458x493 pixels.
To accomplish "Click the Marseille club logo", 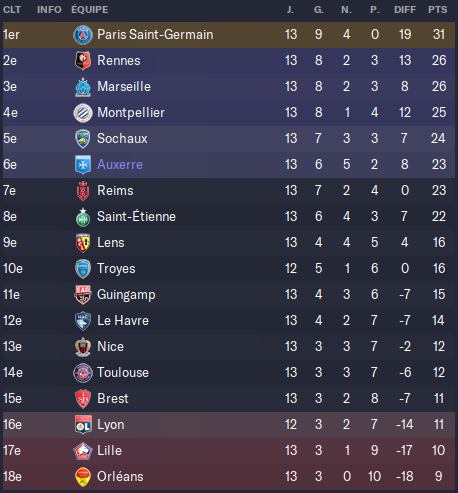I will pos(83,87).
